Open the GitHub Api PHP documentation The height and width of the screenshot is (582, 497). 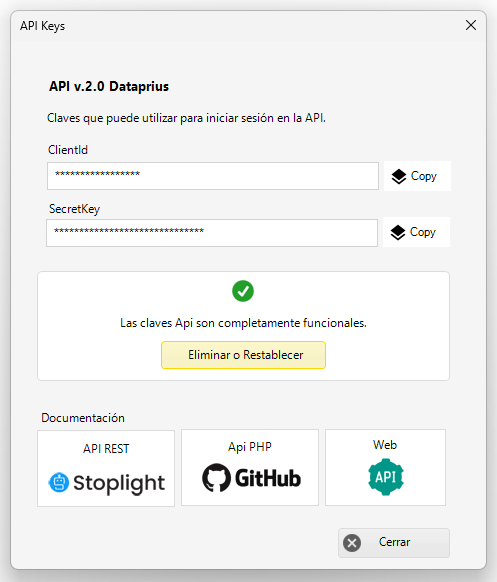[250, 468]
